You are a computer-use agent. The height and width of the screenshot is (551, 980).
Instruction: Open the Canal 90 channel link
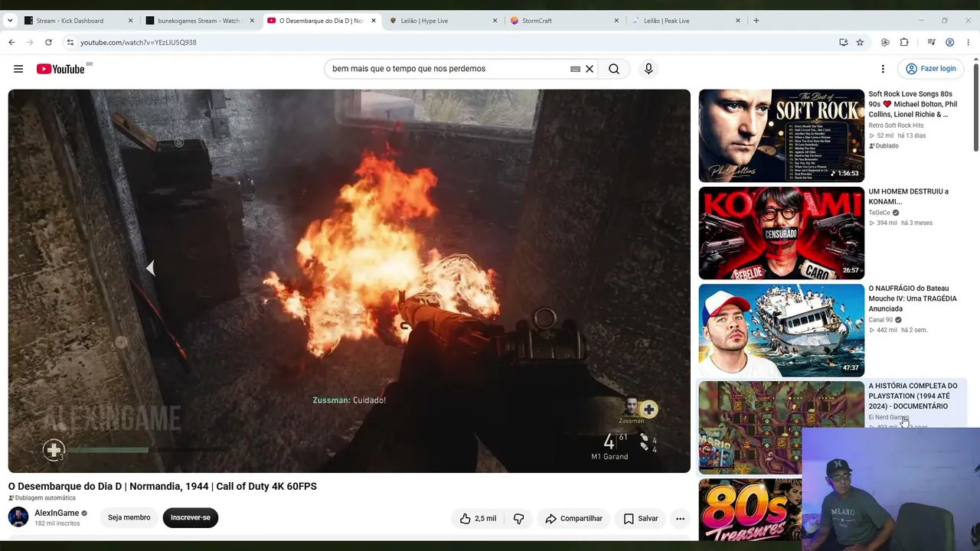pyautogui.click(x=880, y=320)
